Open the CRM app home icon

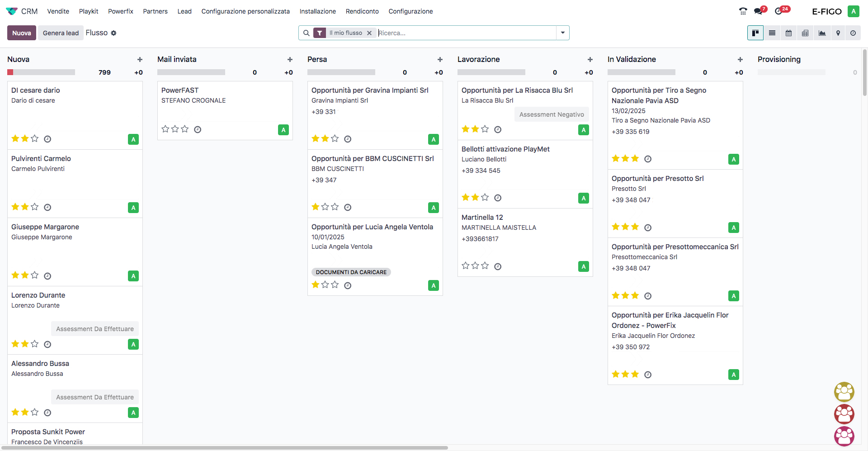12,11
